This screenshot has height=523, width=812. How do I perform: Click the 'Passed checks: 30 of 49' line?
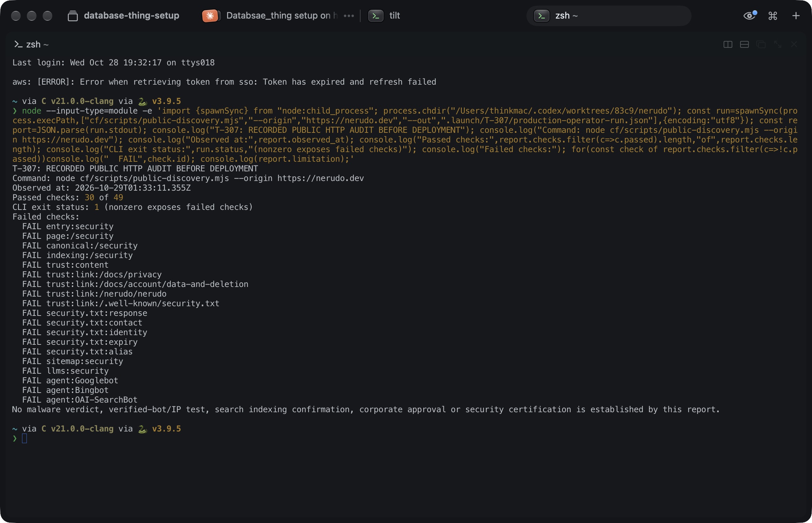point(68,198)
